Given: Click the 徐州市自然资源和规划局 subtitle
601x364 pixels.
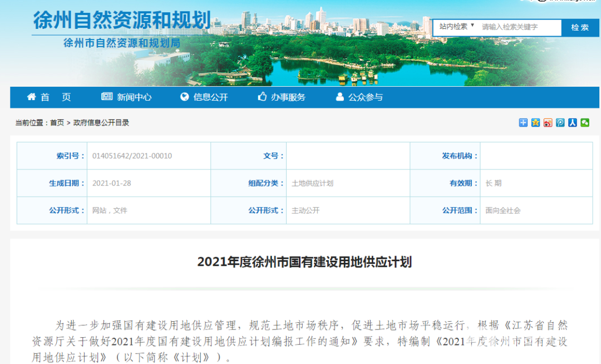Looking at the screenshot, I should pos(122,43).
